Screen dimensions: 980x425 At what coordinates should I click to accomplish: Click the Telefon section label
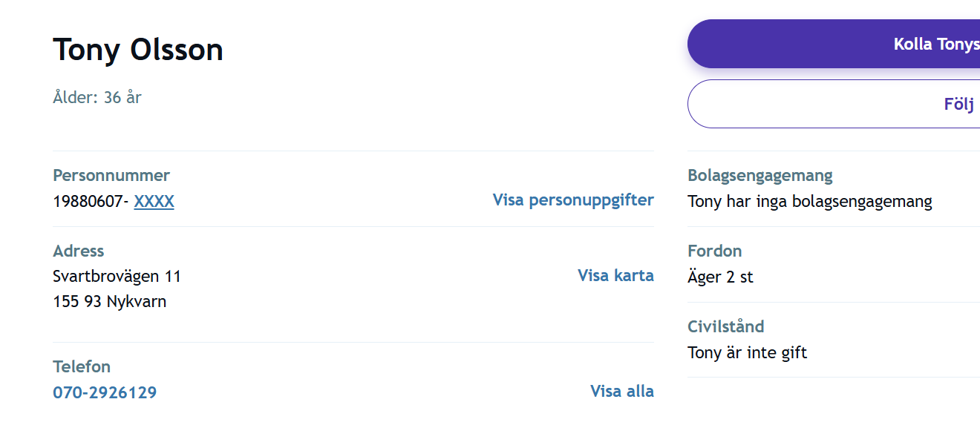[x=82, y=366]
